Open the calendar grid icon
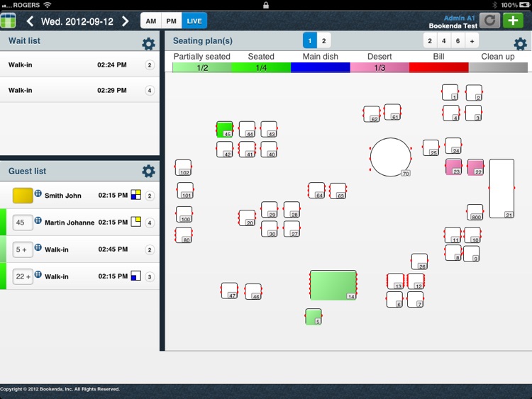The height and width of the screenshot is (399, 532). coord(8,21)
